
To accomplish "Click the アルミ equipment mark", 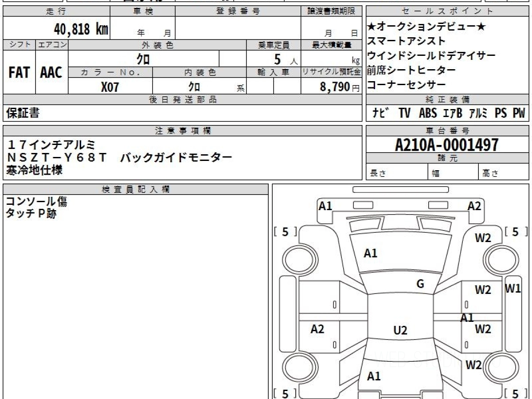I will click(478, 113).
